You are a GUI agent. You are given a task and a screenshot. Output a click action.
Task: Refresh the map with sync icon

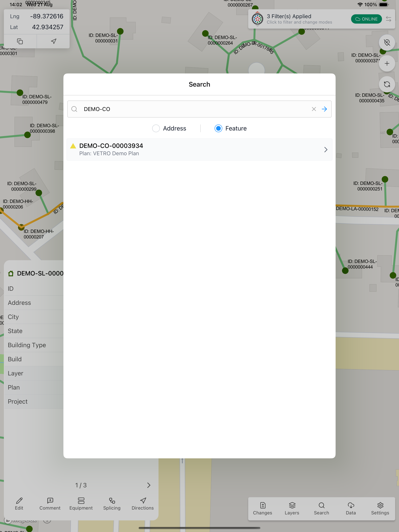point(387,84)
